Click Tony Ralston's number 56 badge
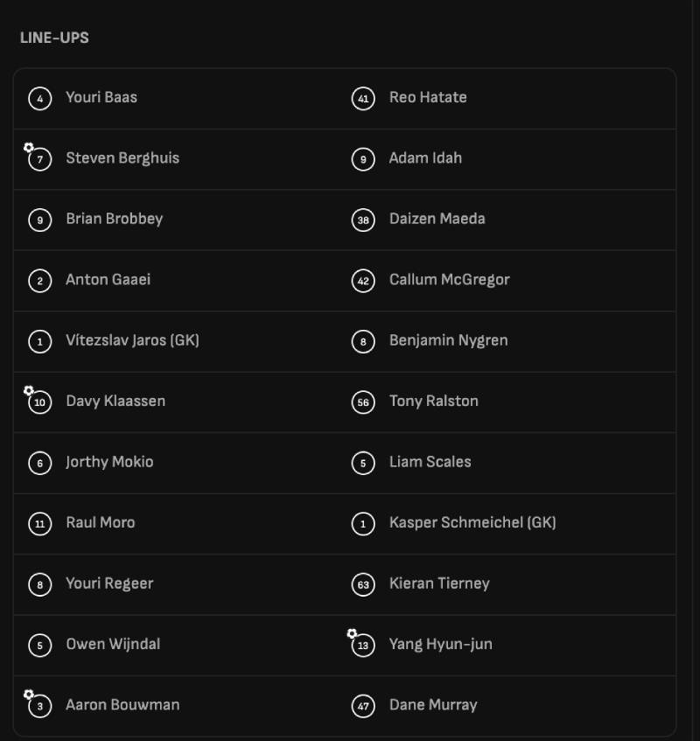Viewport: 700px width, 741px height. [363, 402]
